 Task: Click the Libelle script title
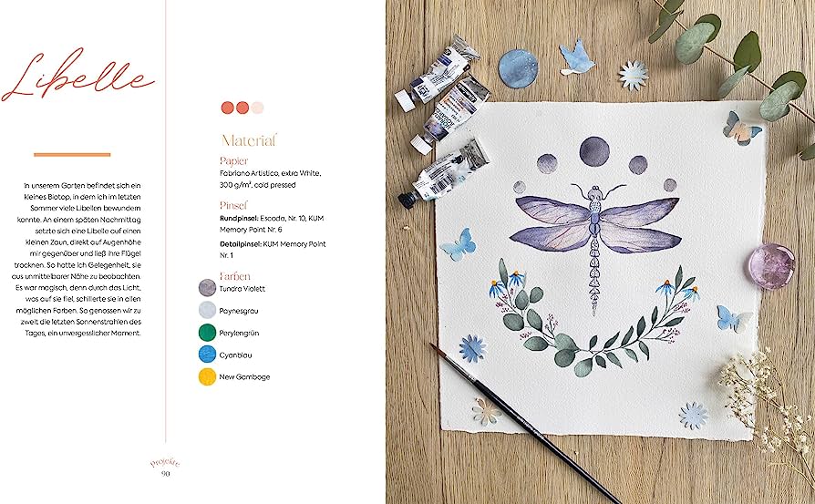tap(78, 75)
